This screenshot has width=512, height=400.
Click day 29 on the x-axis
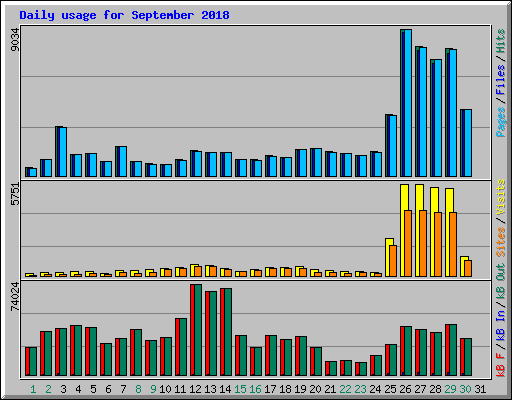(450, 389)
